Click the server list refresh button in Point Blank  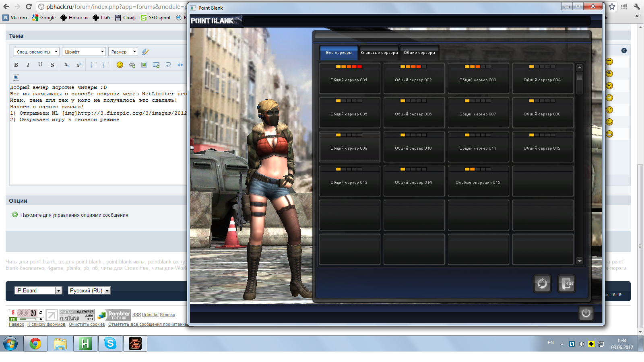tap(542, 284)
